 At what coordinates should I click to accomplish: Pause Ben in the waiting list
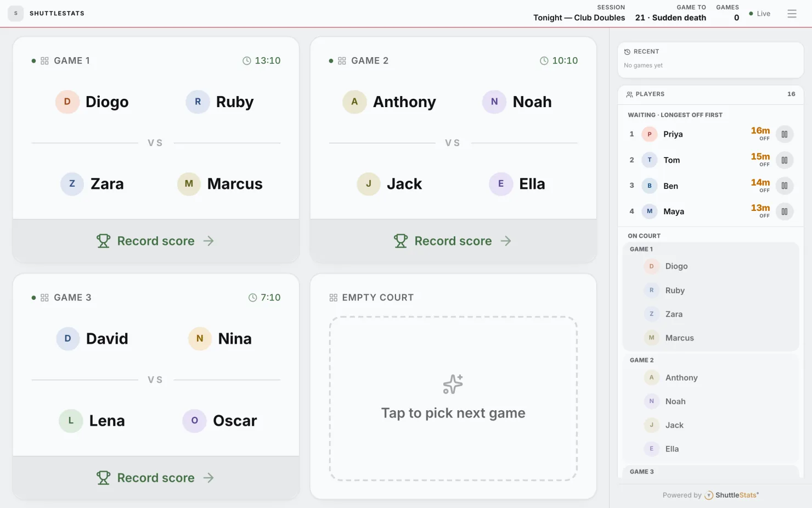click(x=785, y=186)
